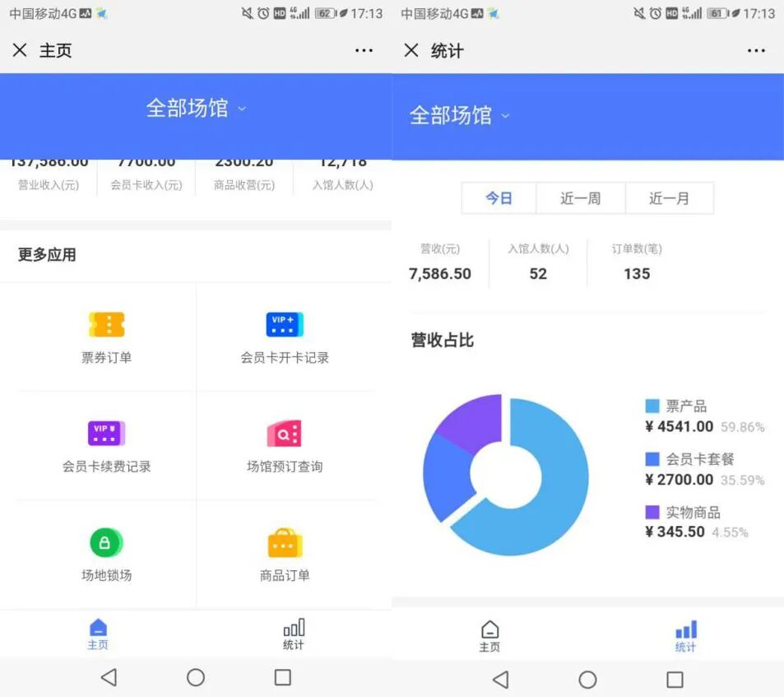Close the 主页 page with the X button
The height and width of the screenshot is (697, 784).
pos(20,50)
